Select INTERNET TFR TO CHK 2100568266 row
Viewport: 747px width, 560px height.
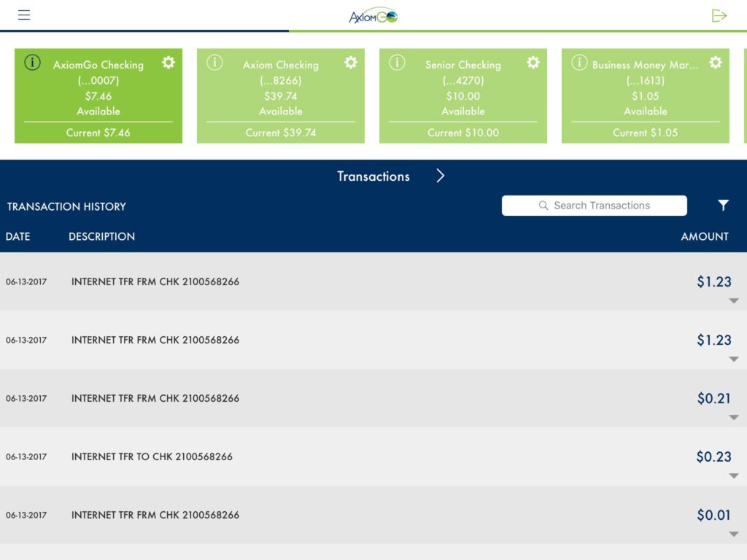click(373, 456)
